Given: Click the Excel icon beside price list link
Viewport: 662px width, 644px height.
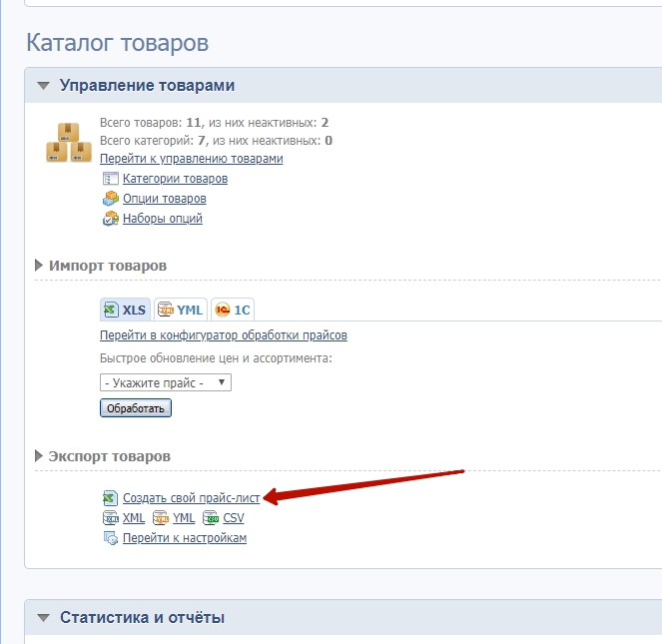Looking at the screenshot, I should coord(111,498).
